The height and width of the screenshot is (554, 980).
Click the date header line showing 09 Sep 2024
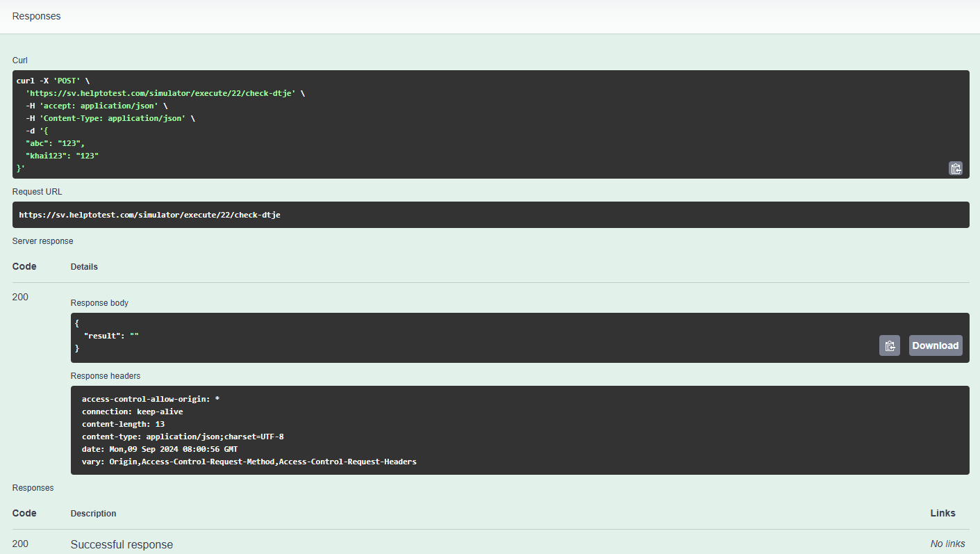click(160, 449)
